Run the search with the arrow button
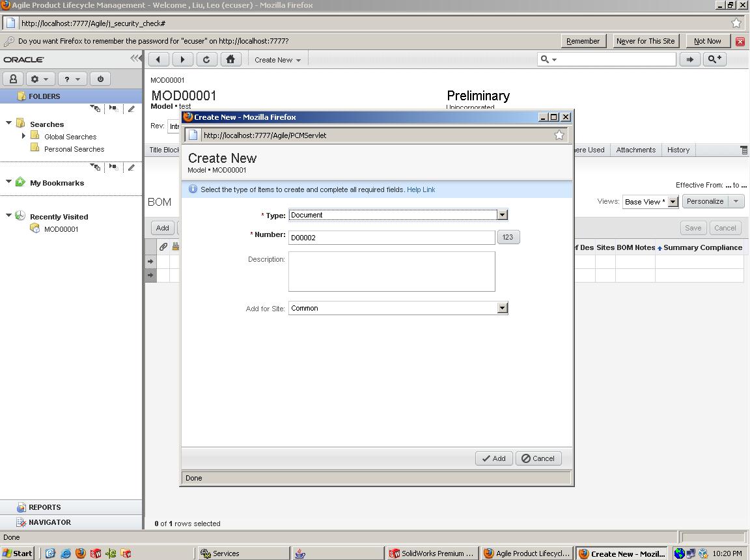 point(689,59)
